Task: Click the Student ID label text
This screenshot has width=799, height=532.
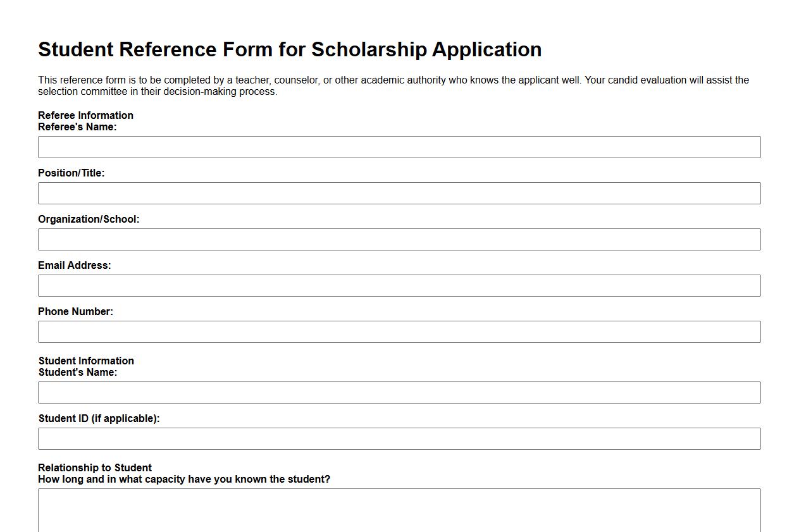Action: pos(99,418)
